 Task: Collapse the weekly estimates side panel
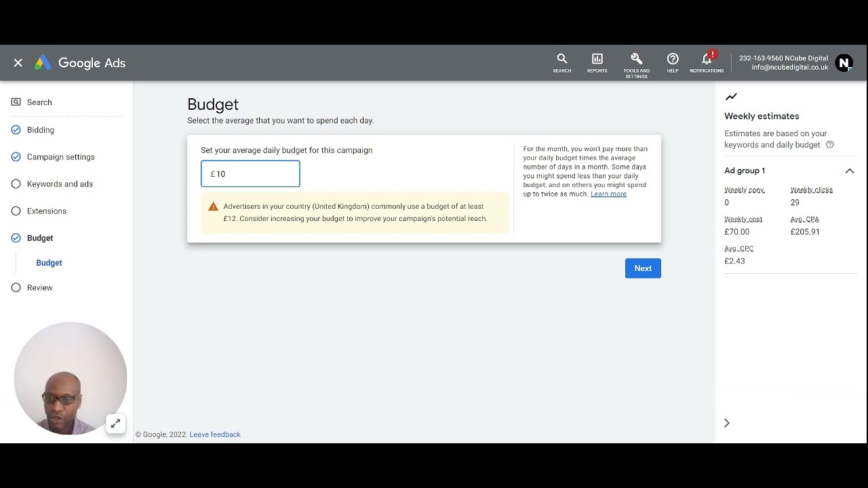pyautogui.click(x=726, y=423)
